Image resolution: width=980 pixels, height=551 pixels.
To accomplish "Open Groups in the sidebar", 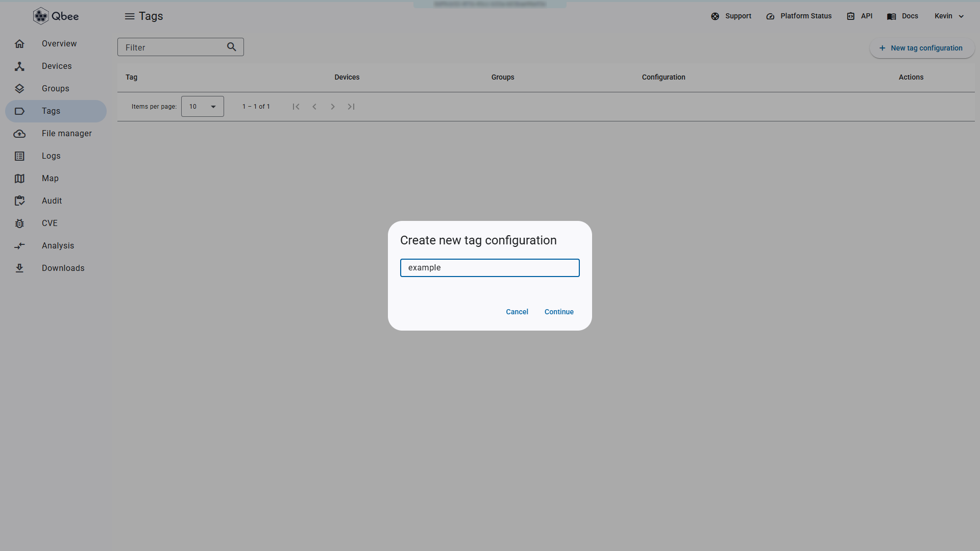I will [56, 89].
